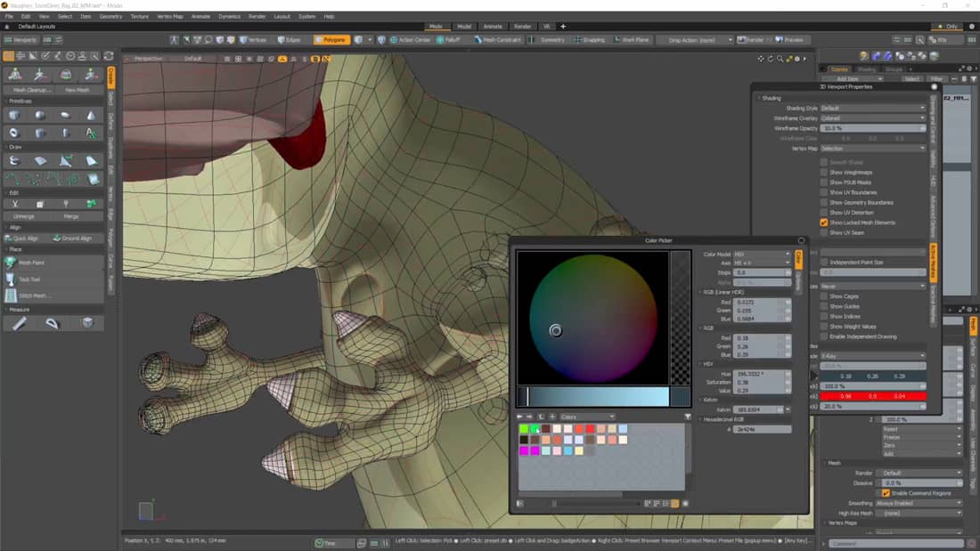Switch to the Model layout tab
Image resolution: width=980 pixels, height=551 pixels.
464,26
